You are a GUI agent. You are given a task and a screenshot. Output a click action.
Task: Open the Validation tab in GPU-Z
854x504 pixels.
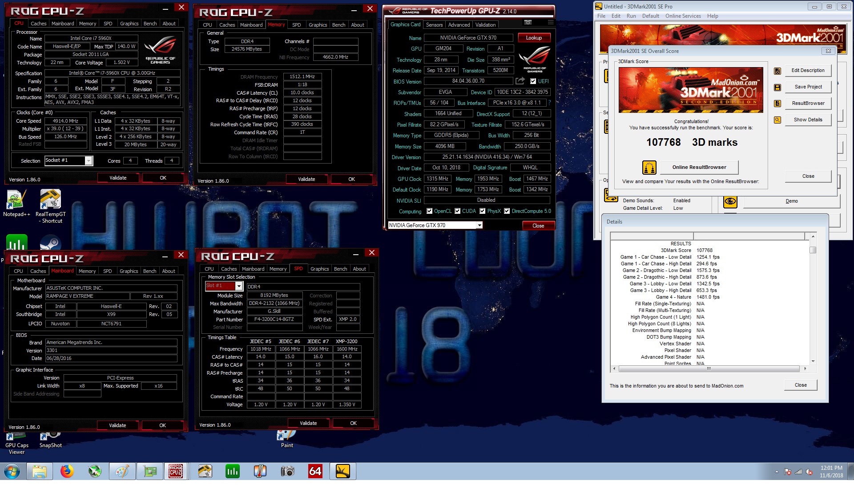(x=485, y=25)
